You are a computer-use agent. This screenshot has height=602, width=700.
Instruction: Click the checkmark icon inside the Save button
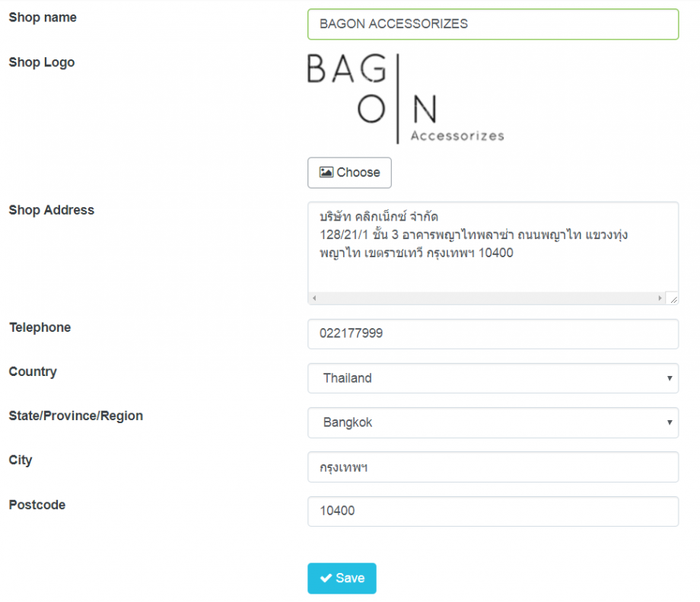click(326, 578)
